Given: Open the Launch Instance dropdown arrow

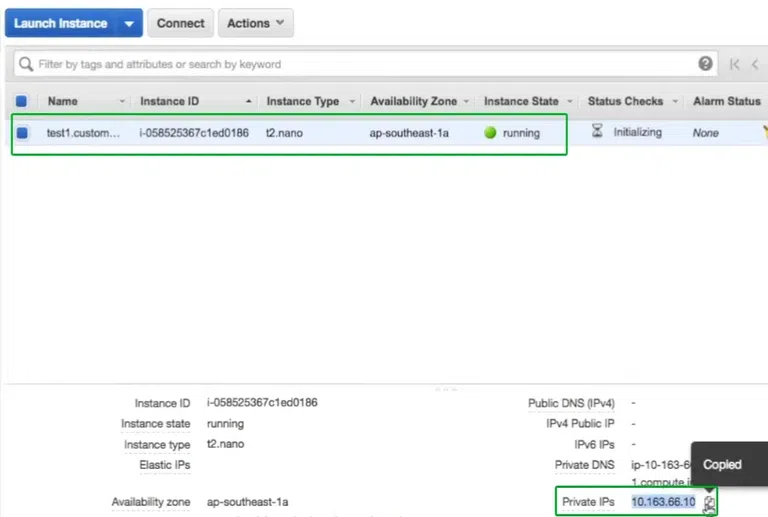Looking at the screenshot, I should pos(129,24).
